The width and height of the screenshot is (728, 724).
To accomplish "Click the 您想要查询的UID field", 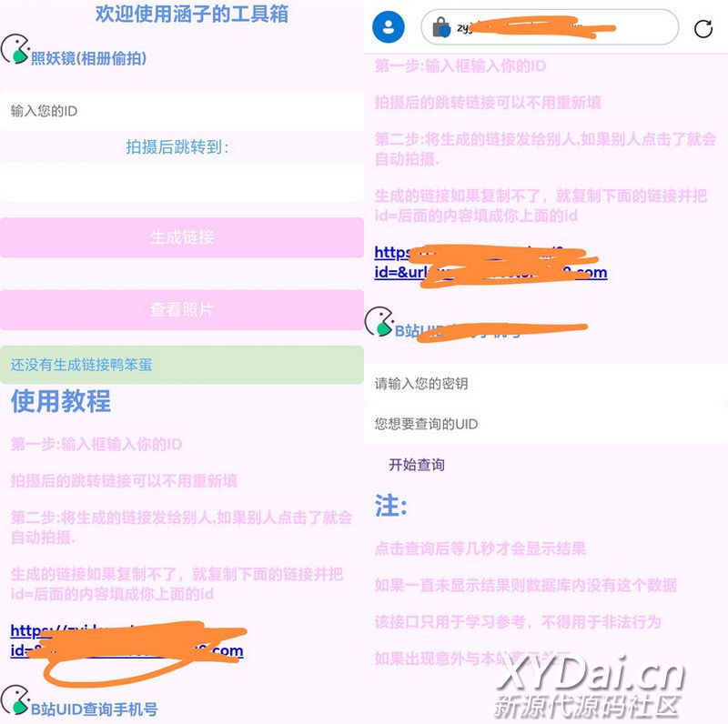I will (x=546, y=424).
